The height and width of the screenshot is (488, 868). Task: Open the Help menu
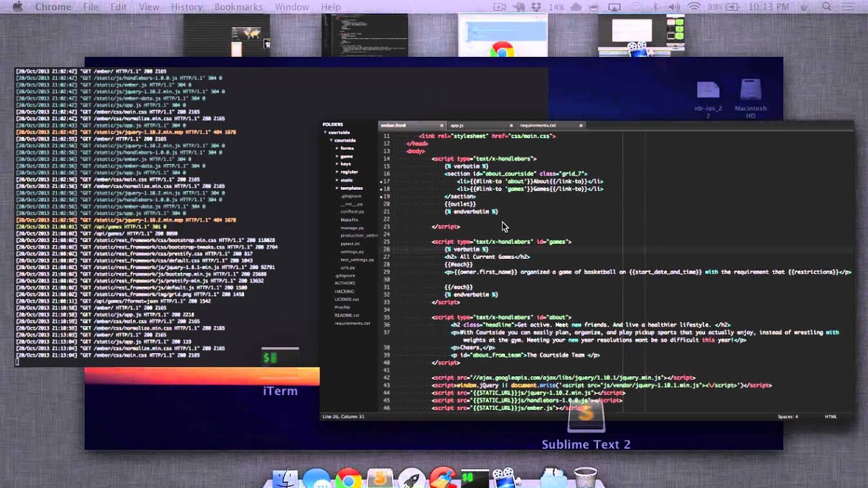[x=331, y=7]
